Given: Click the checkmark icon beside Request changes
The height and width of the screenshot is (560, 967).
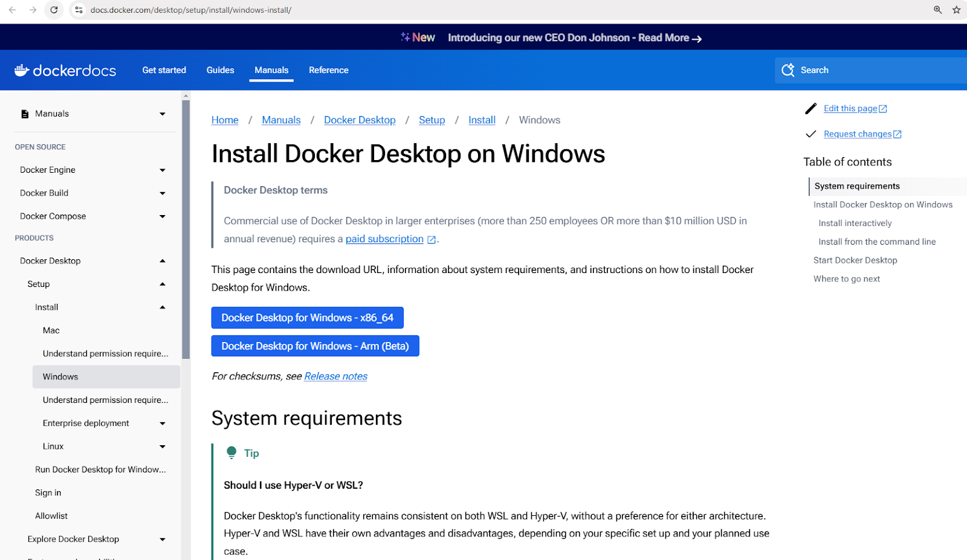Looking at the screenshot, I should tap(811, 134).
